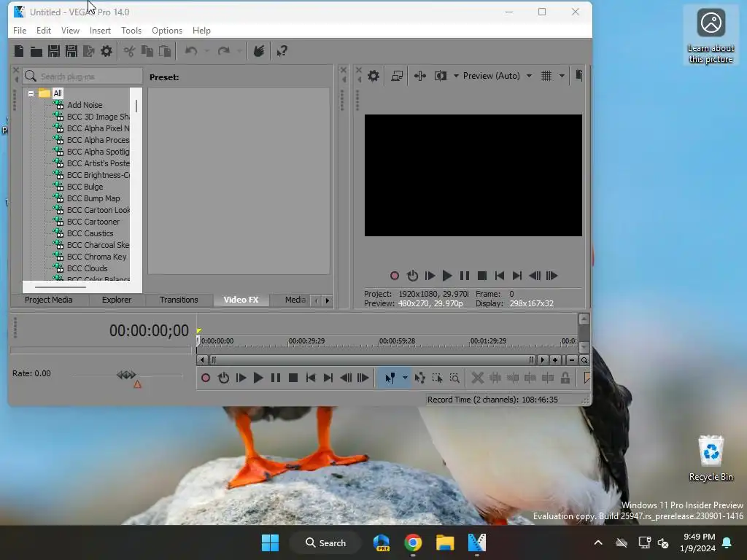Select BCC Chroma Key effect

[97, 257]
